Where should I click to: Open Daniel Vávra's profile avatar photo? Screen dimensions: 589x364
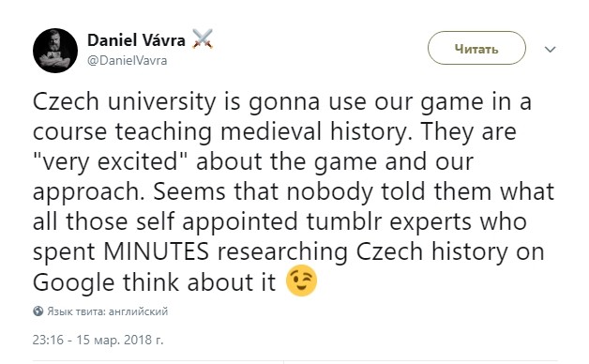point(55,51)
